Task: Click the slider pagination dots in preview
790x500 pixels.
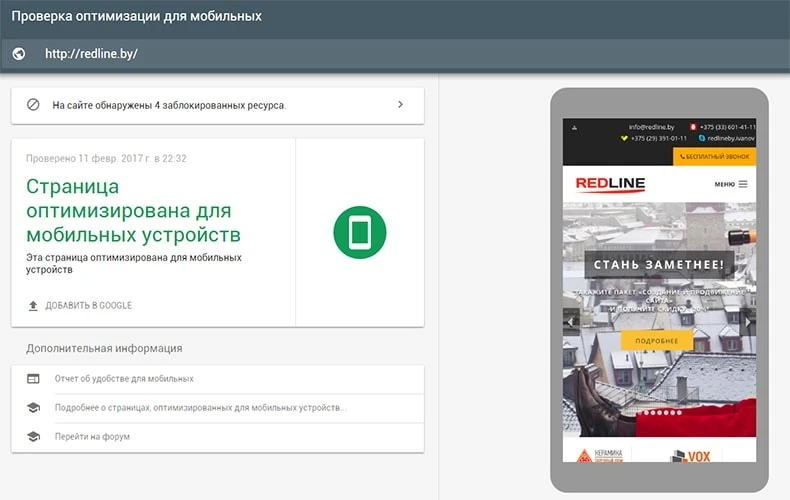Action: point(659,413)
